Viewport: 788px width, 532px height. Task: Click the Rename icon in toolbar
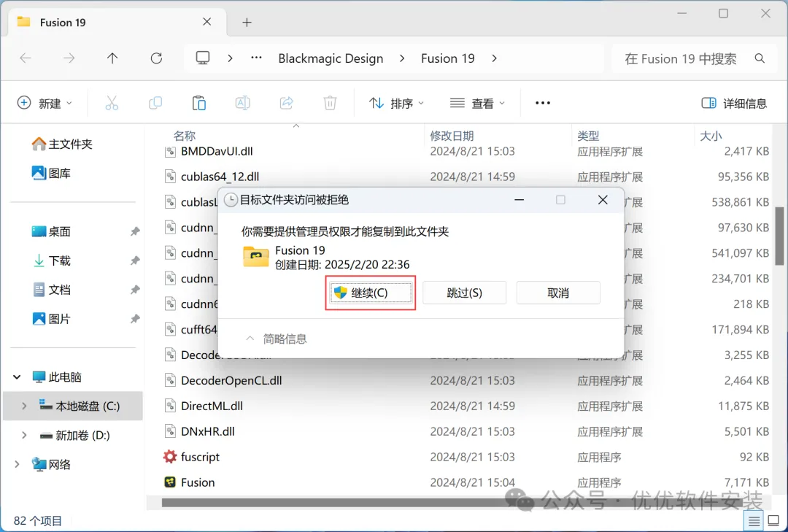click(x=243, y=103)
